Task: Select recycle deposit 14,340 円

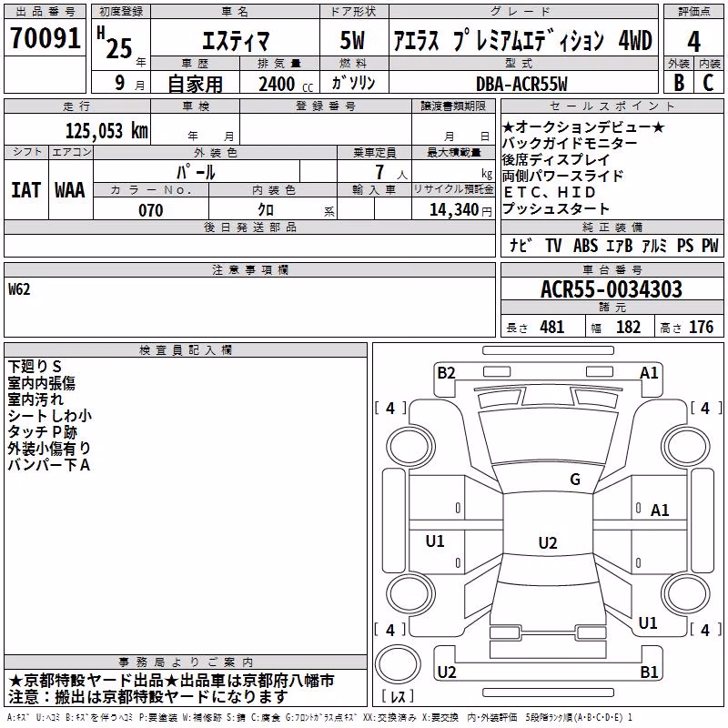Action: (x=460, y=210)
